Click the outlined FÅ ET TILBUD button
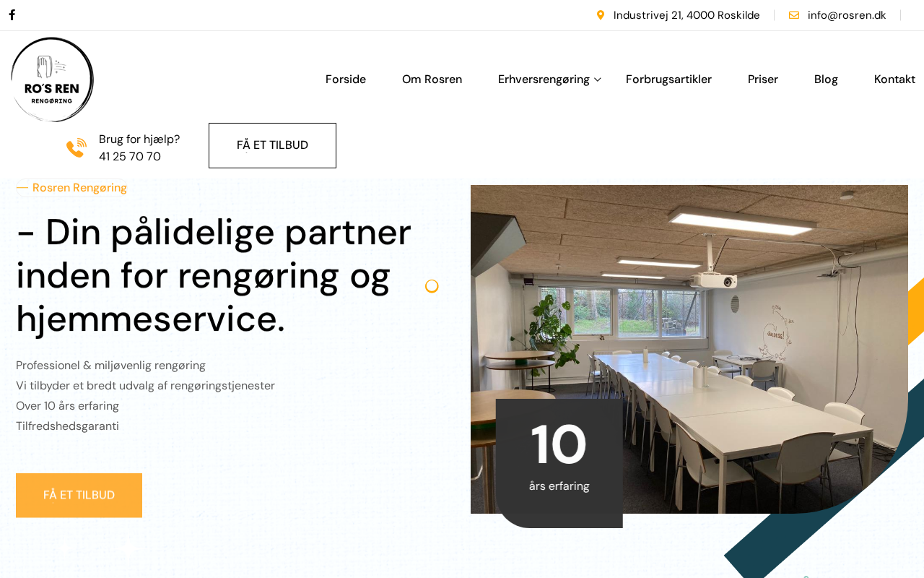The image size is (924, 578). point(272,145)
